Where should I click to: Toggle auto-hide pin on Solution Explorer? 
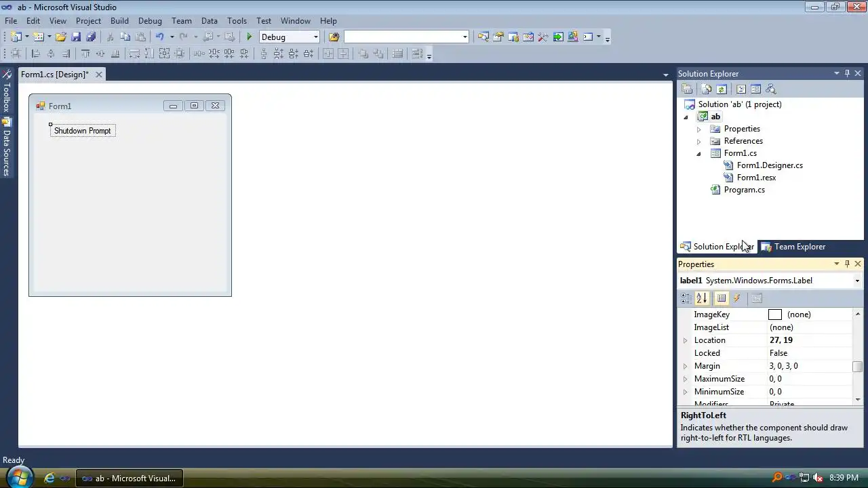point(847,73)
